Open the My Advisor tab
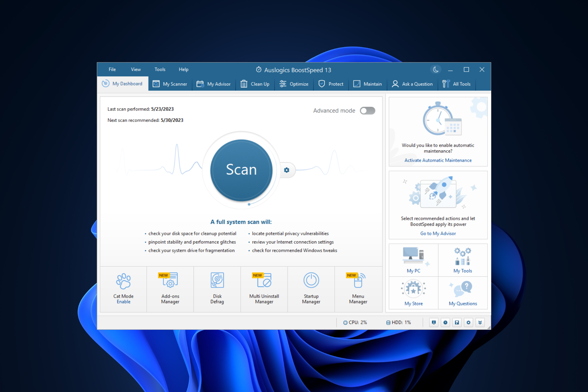The width and height of the screenshot is (588, 392). click(x=214, y=84)
